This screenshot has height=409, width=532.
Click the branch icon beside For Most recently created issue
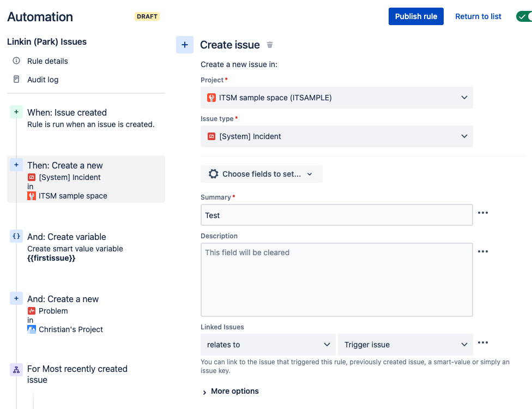16,369
